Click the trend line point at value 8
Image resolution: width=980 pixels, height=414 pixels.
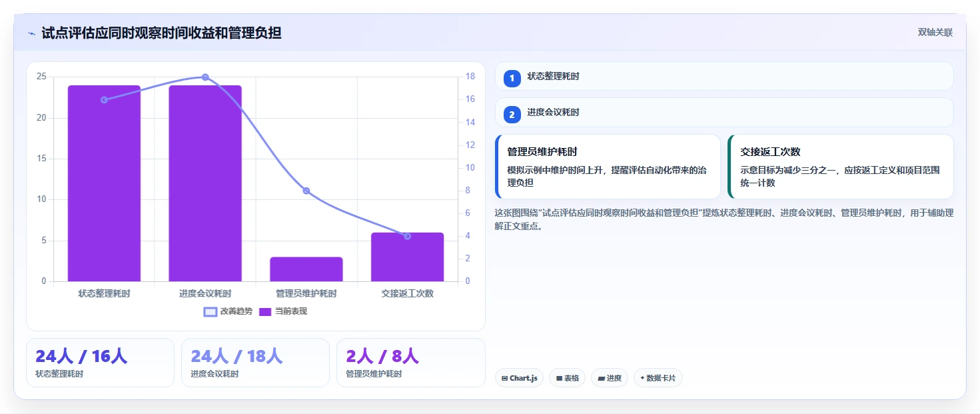click(306, 191)
